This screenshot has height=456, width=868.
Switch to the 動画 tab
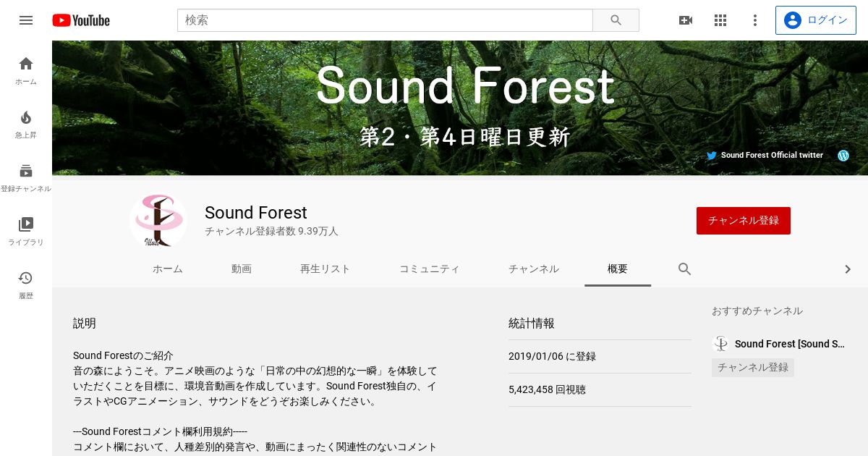click(242, 269)
